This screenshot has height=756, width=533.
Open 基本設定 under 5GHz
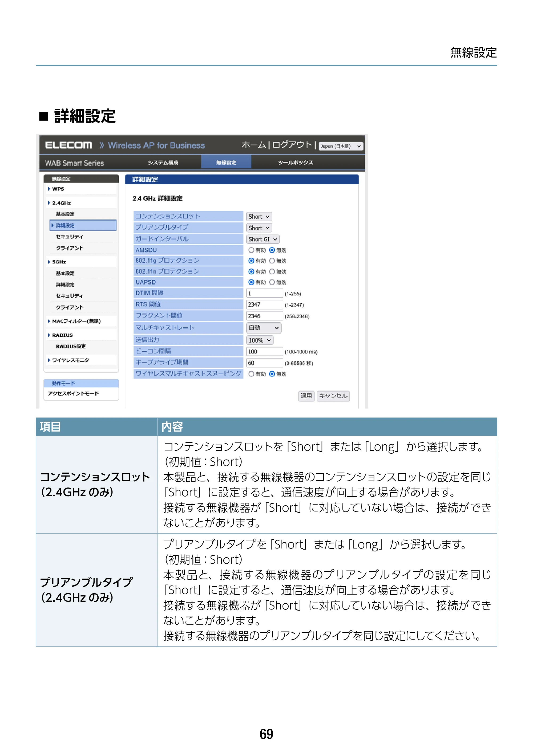tap(65, 273)
